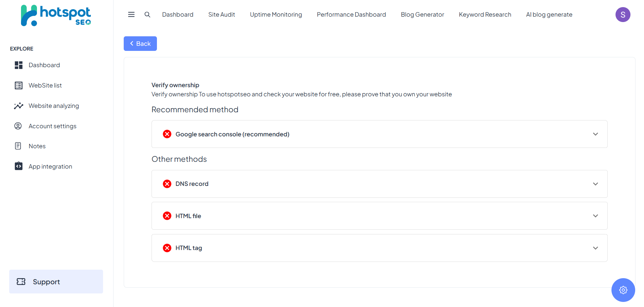This screenshot has width=644, height=307.
Task: Open Keyword Research in top menu
Action: click(485, 15)
